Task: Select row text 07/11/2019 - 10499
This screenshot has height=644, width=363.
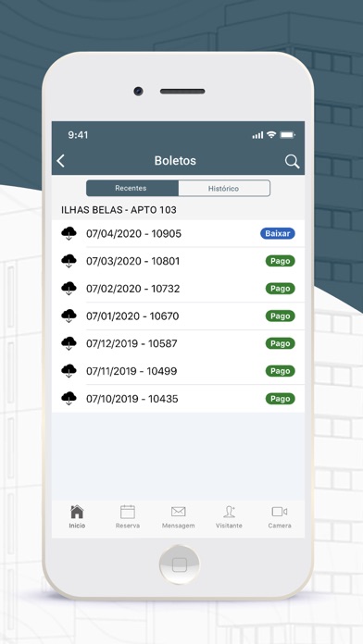Action: click(131, 371)
